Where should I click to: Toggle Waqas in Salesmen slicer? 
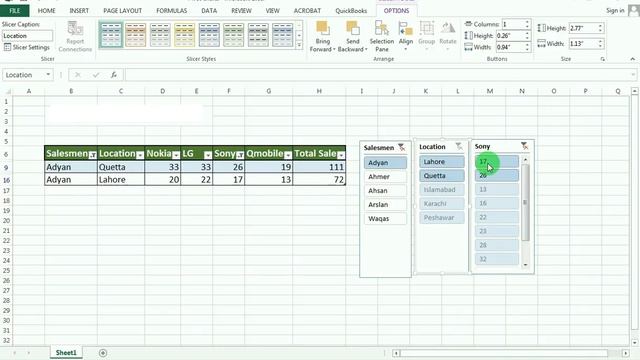[x=385, y=218]
